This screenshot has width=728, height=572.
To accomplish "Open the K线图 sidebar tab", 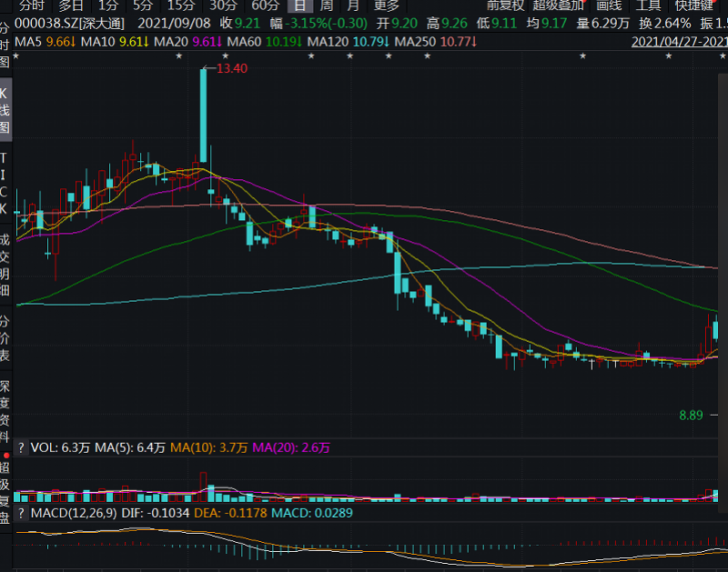I will 5,111.
